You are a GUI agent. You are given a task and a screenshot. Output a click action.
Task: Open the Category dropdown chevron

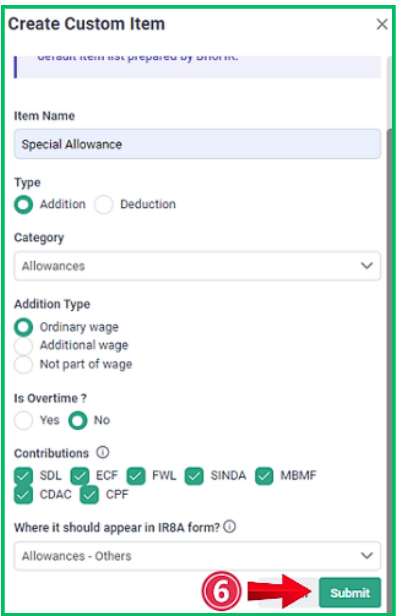pos(367,266)
